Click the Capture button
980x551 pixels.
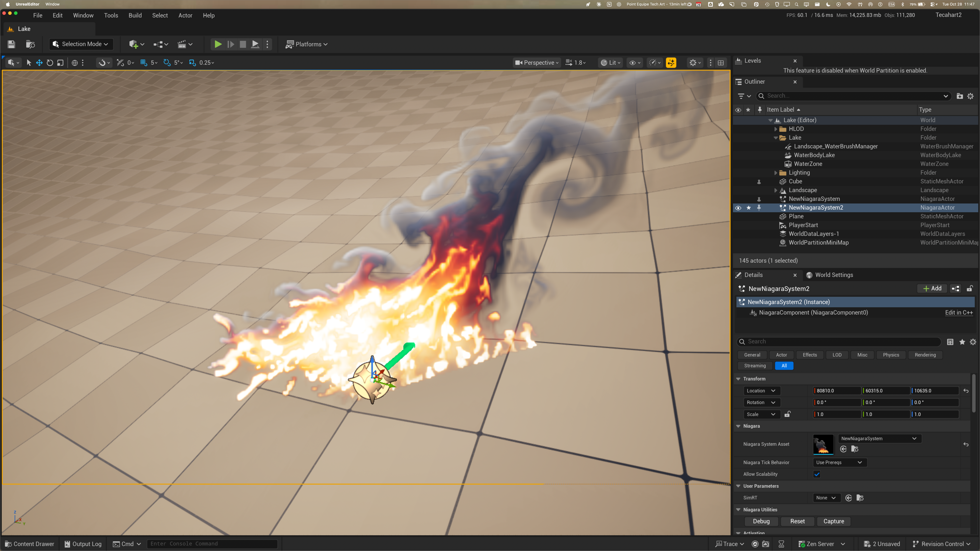[x=834, y=521]
